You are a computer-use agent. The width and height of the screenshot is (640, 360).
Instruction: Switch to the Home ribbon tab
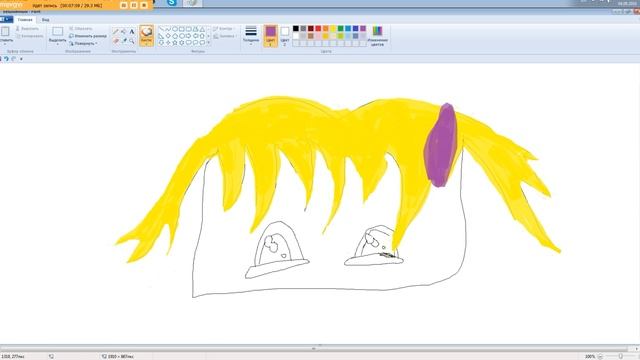25,19
